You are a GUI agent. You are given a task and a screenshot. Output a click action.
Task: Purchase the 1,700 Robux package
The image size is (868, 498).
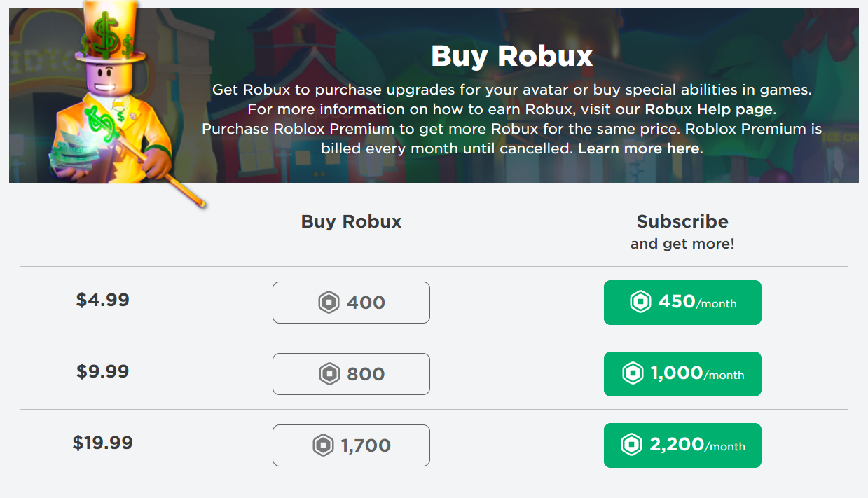(x=351, y=445)
